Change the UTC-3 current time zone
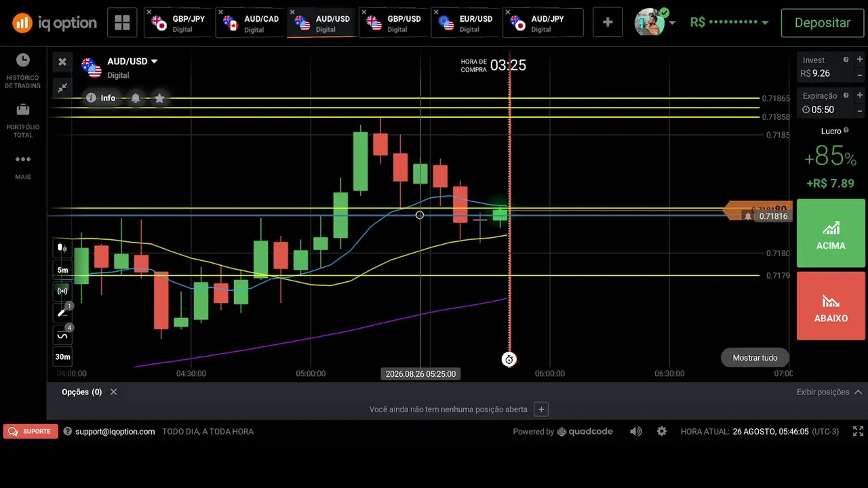This screenshot has width=868, height=488. pos(825,431)
